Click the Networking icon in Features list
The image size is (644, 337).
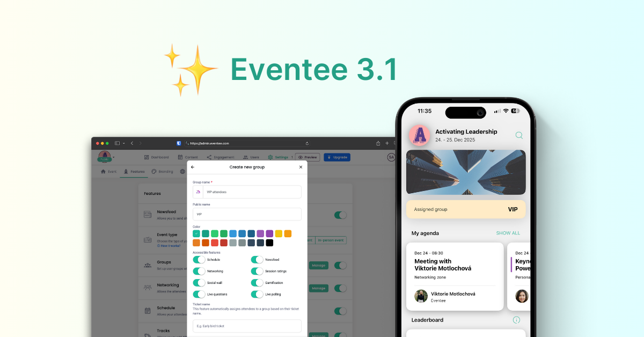(x=148, y=288)
